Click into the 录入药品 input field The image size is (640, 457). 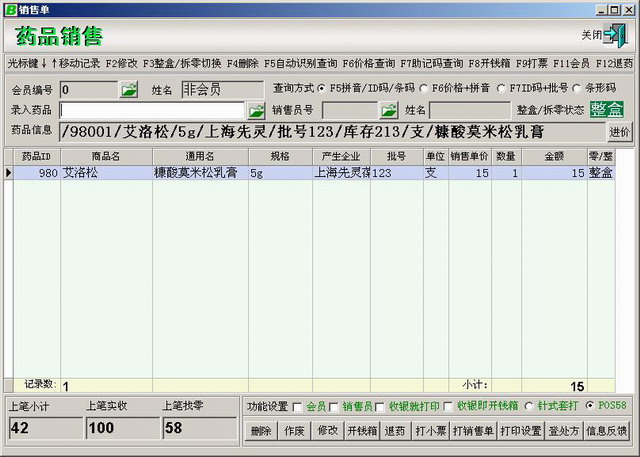point(152,110)
